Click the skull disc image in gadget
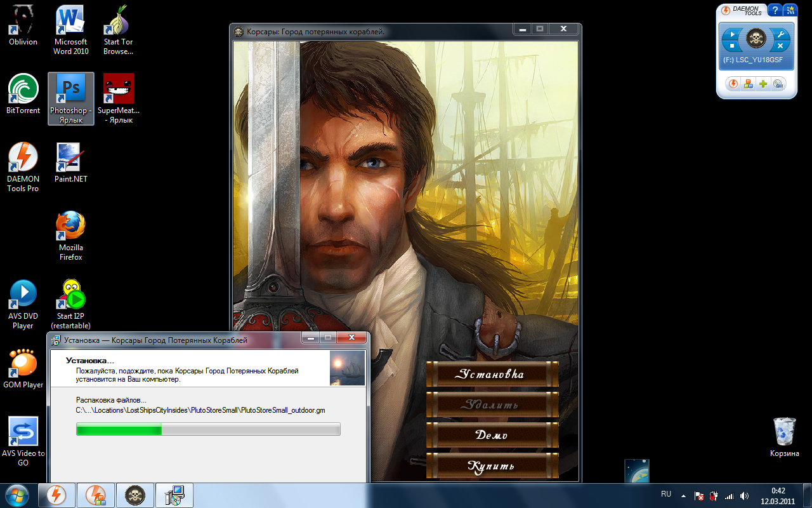812x508 pixels. point(756,39)
